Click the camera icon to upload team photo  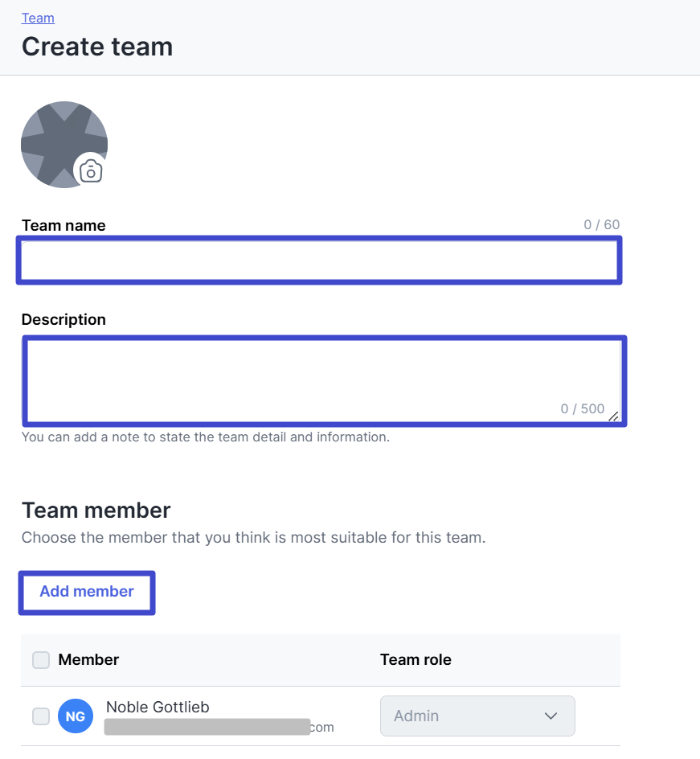91,170
